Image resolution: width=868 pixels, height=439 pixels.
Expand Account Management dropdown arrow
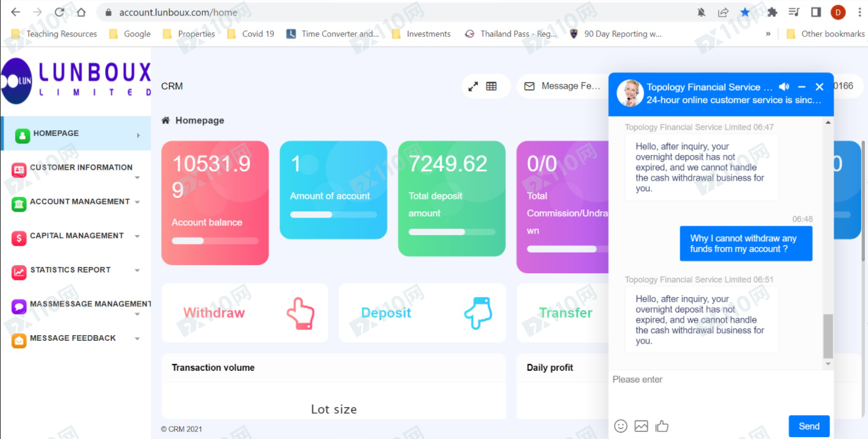click(x=137, y=202)
